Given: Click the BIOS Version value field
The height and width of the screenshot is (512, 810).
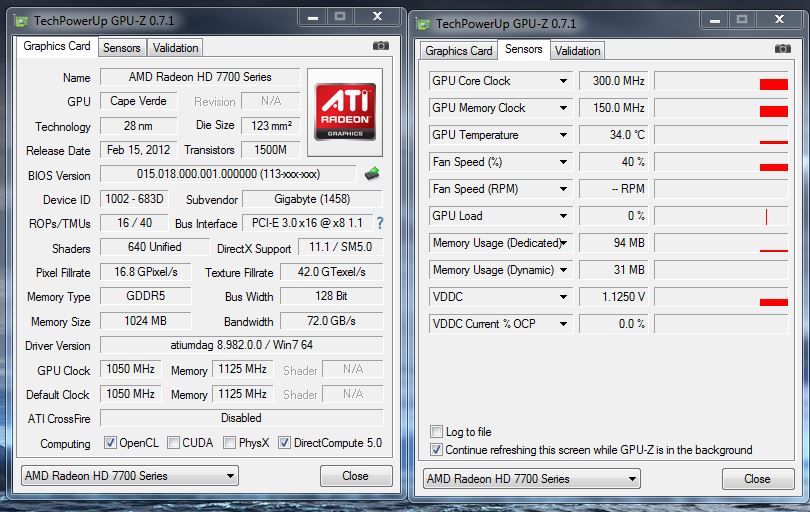Looking at the screenshot, I should pyautogui.click(x=228, y=174).
